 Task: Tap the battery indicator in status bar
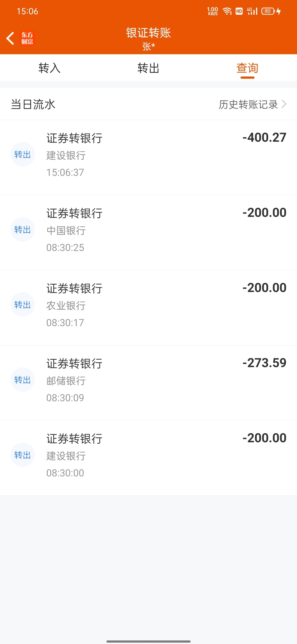[x=268, y=11]
